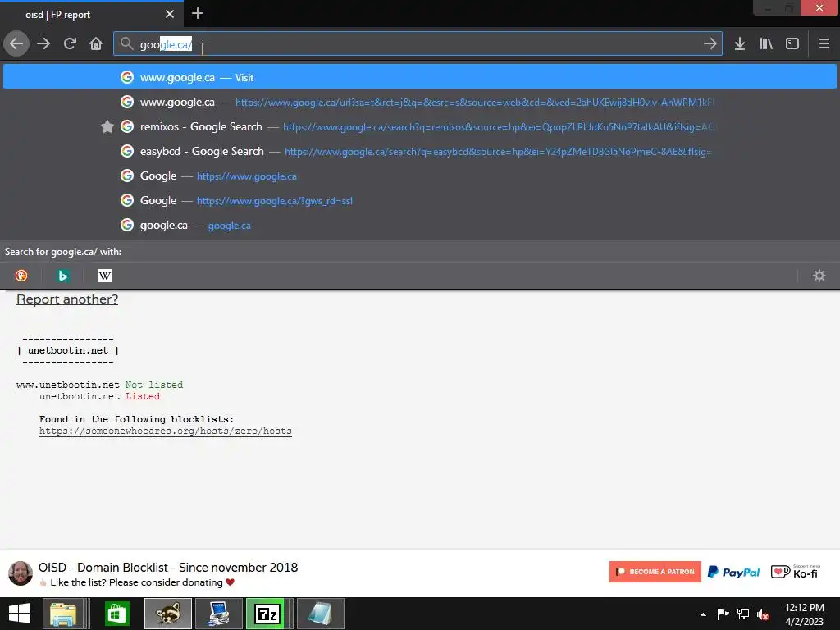Image resolution: width=840 pixels, height=630 pixels.
Task: Choose the www.google.ca url?sa=t suggestion
Action: [x=419, y=102]
